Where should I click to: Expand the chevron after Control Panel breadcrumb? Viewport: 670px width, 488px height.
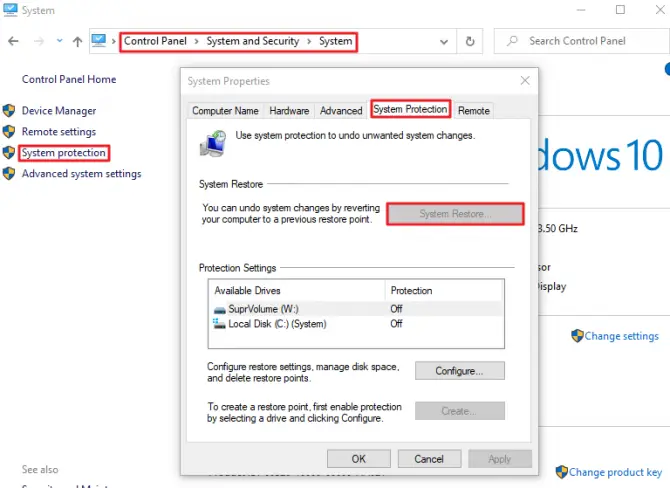click(197, 41)
